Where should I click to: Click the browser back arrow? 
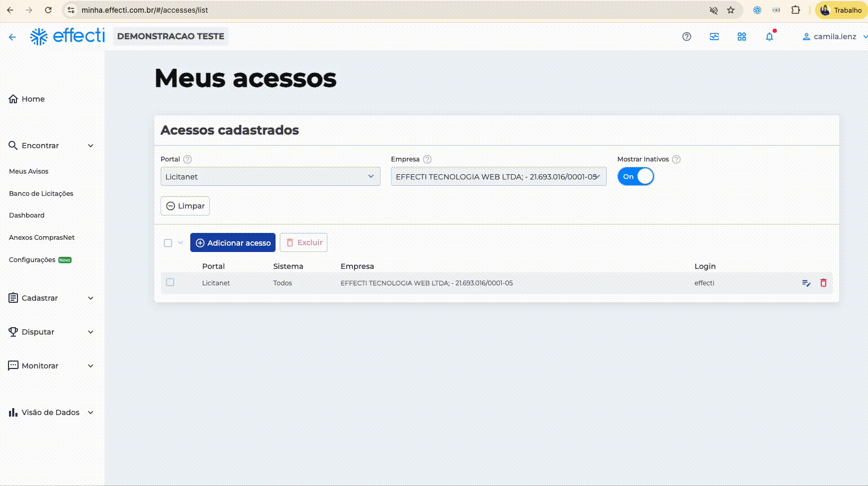pos(10,10)
